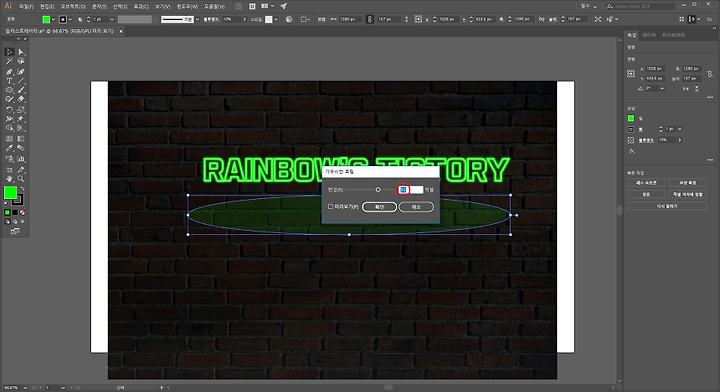
Task: Open the Effect menu
Action: [141, 6]
